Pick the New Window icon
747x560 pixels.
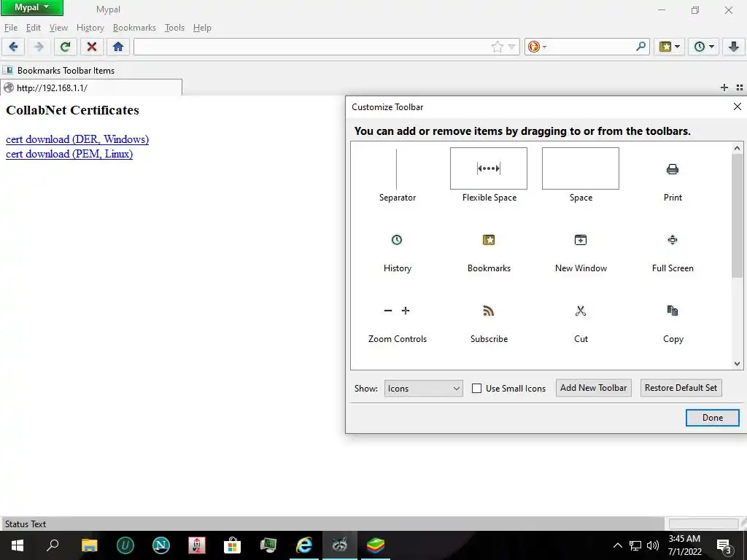pyautogui.click(x=580, y=239)
